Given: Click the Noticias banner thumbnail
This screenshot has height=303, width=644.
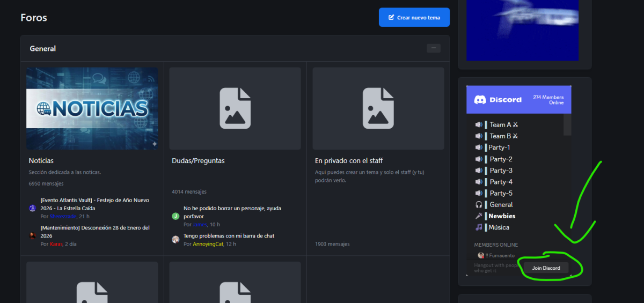Looking at the screenshot, I should tap(92, 108).
